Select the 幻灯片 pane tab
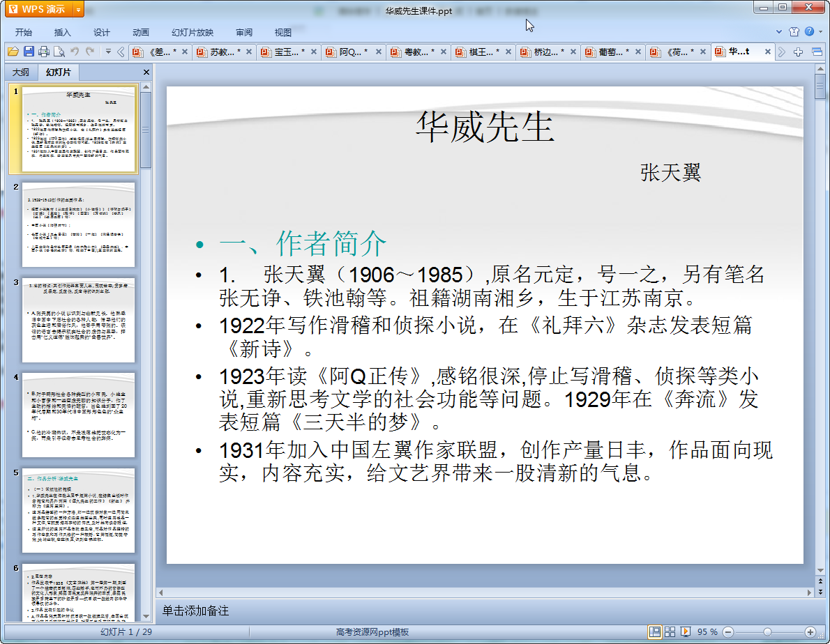 pos(58,72)
